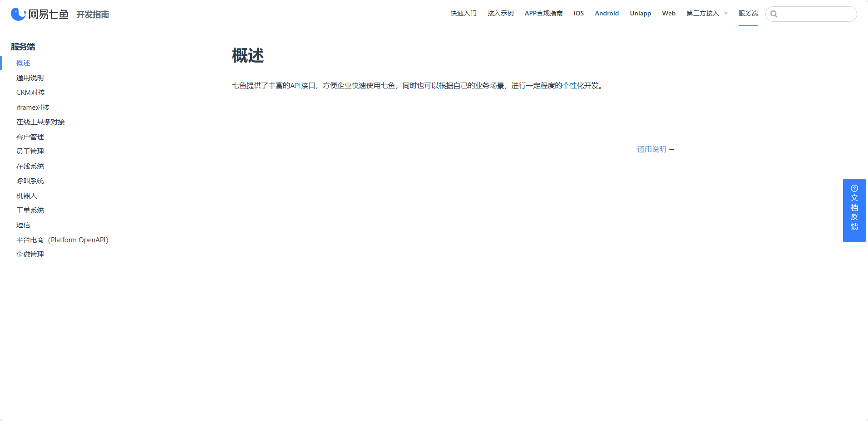Go to 接入示例 in top navigation
Viewport: 868px width, 421px height.
click(500, 13)
